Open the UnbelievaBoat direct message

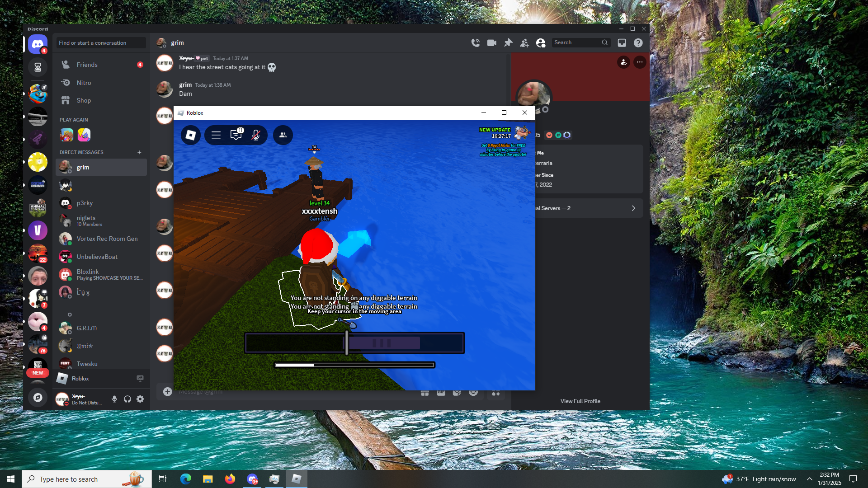[101, 257]
